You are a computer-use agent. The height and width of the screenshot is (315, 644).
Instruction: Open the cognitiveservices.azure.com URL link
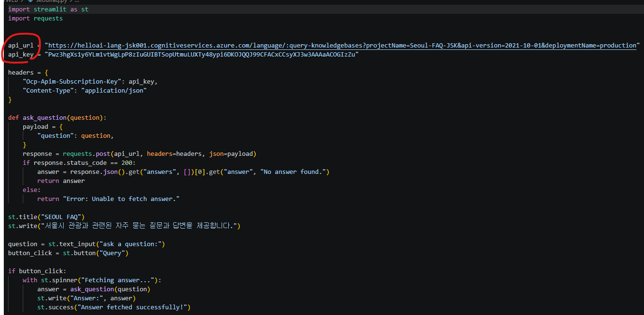pos(342,46)
